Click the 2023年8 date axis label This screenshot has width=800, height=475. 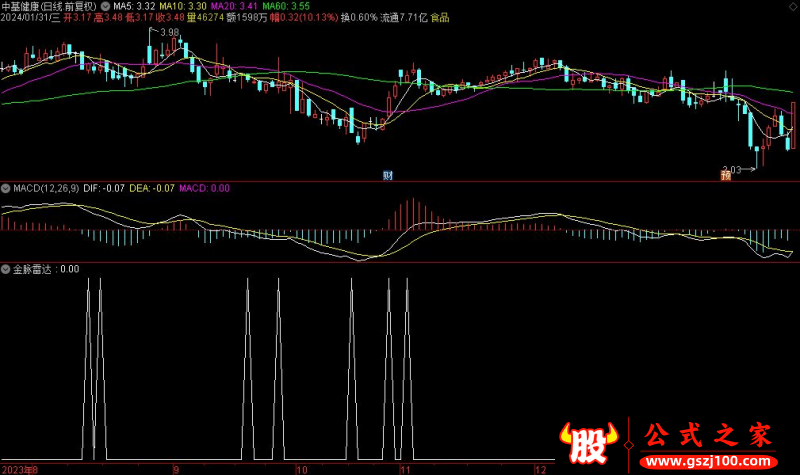pos(20,468)
